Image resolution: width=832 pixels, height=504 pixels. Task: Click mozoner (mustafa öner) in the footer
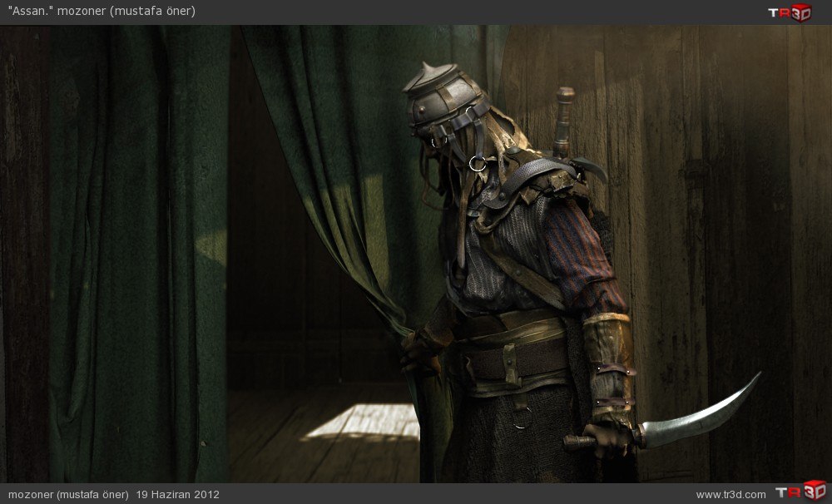click(68, 494)
